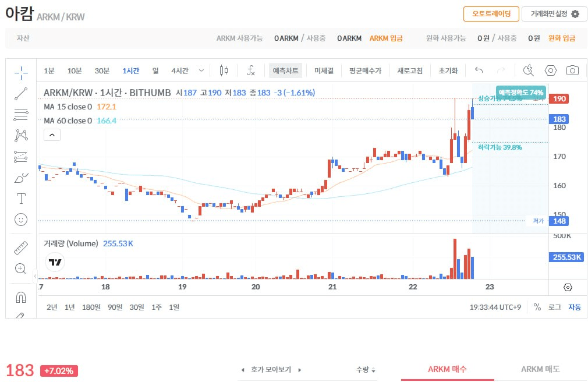Viewport: 588px width, 382px height.
Task: Switch to the ARKM 매도 tab
Action: (x=540, y=369)
